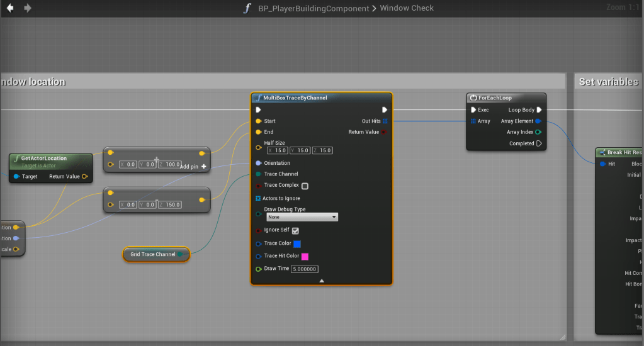Image resolution: width=644 pixels, height=346 pixels.
Task: Click the Grid Trace Channel output pin
Action: (x=181, y=254)
